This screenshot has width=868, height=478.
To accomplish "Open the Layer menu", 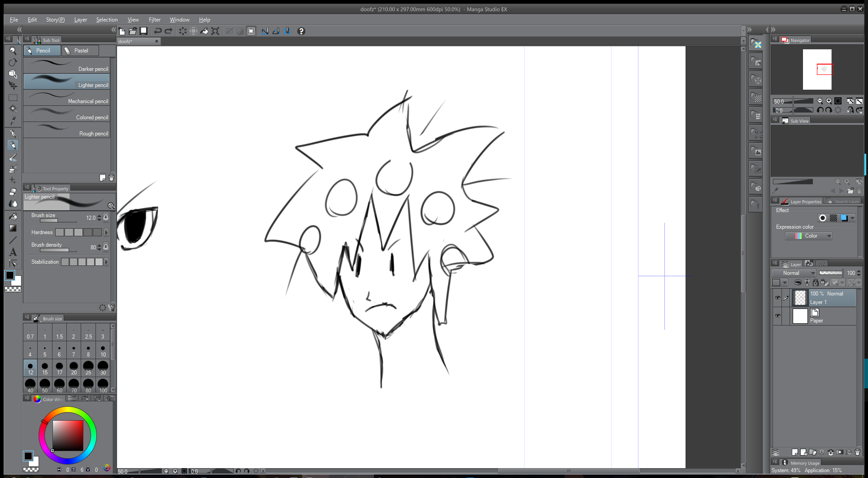I will point(81,20).
